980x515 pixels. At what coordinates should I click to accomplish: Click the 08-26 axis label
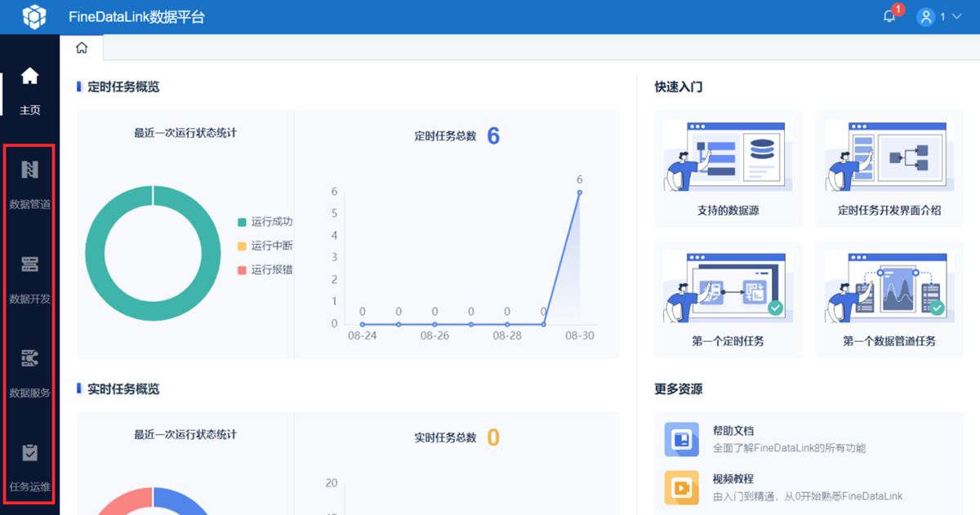[x=434, y=335]
